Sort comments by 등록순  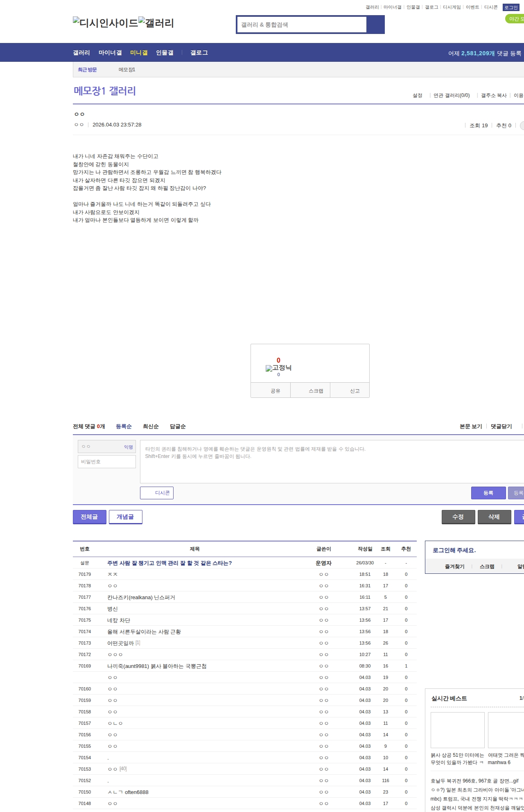[x=124, y=426]
